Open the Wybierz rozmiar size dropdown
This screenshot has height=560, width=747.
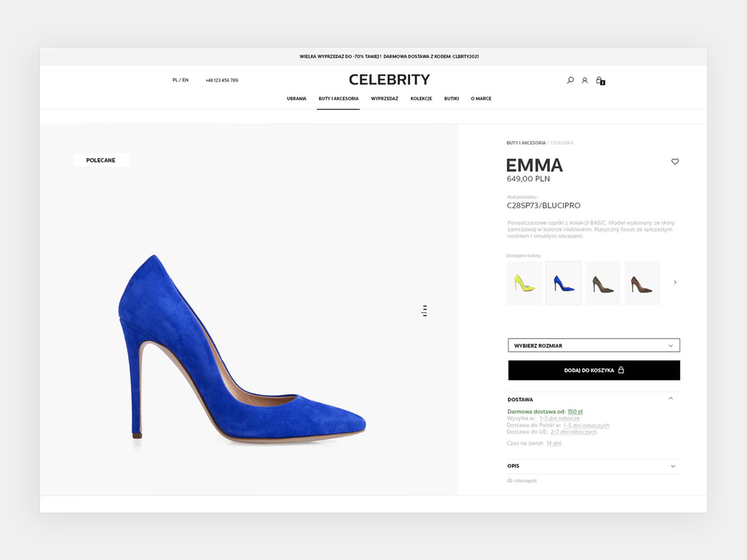pyautogui.click(x=594, y=345)
